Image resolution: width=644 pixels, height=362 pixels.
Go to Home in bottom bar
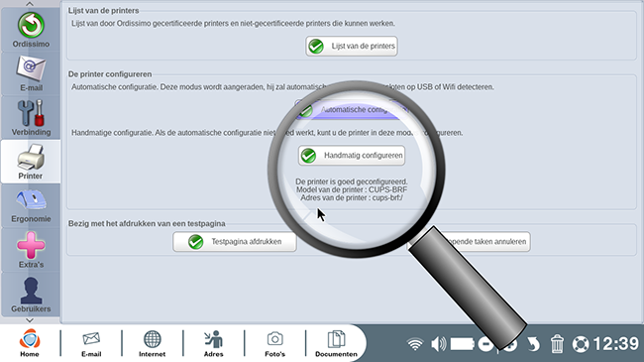point(30,343)
